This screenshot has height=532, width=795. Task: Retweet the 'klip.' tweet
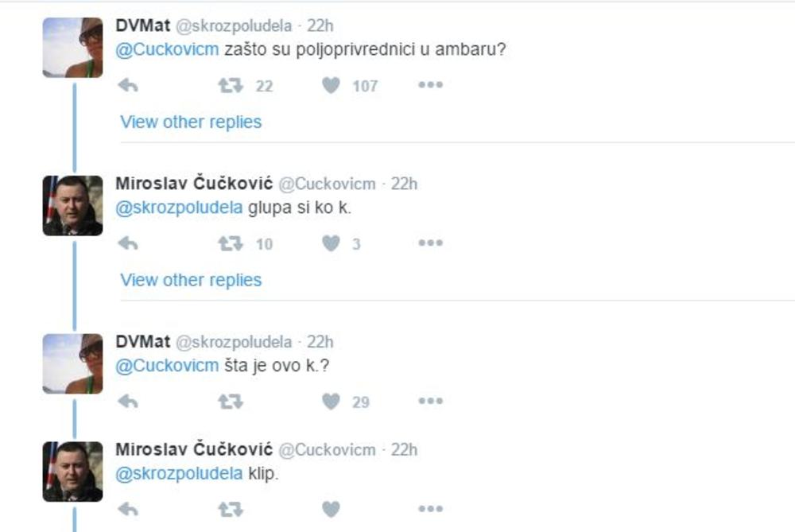(231, 508)
